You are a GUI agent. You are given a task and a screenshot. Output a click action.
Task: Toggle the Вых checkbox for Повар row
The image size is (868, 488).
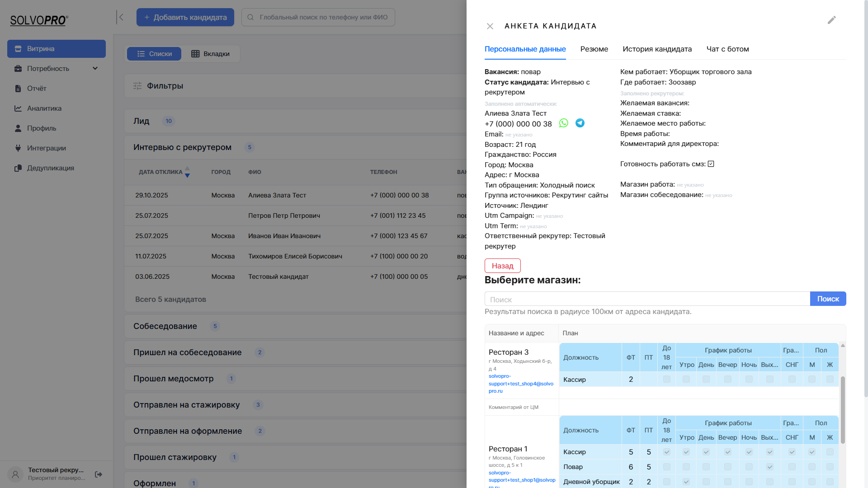click(x=769, y=467)
